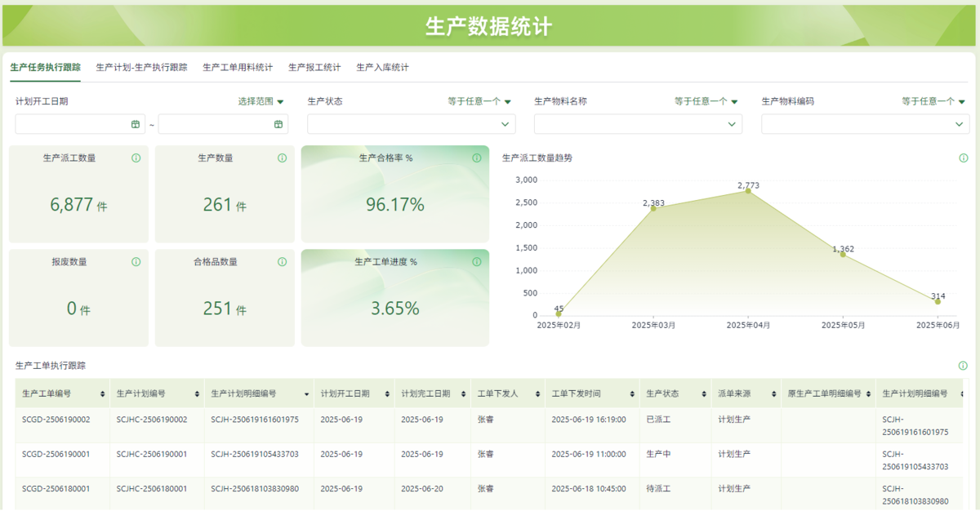Open 选择范围 date range option
The image size is (980, 511).
261,102
